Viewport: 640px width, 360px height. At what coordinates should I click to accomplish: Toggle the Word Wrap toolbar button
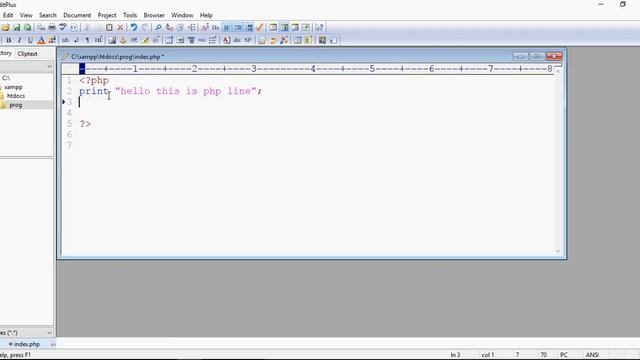pos(227,27)
